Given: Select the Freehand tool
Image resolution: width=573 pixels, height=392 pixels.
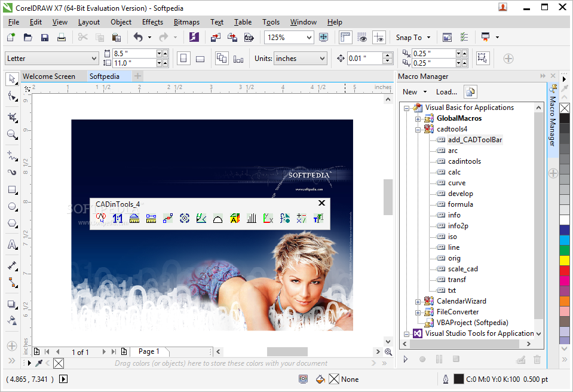Looking at the screenshot, I should [x=12, y=155].
